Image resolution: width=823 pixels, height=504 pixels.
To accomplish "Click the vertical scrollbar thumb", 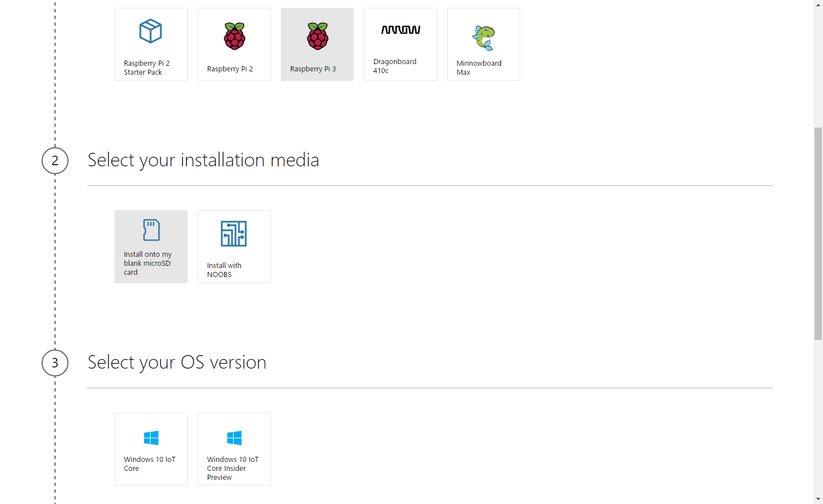I will tap(818, 234).
